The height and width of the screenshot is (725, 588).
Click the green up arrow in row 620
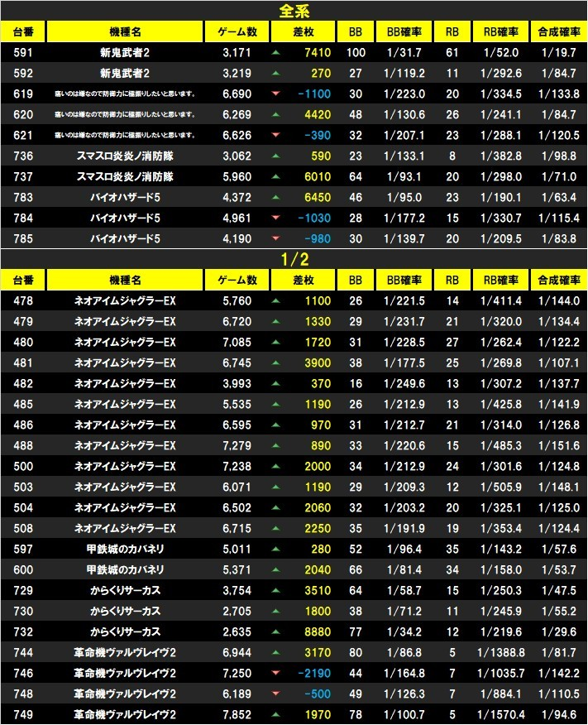click(275, 115)
